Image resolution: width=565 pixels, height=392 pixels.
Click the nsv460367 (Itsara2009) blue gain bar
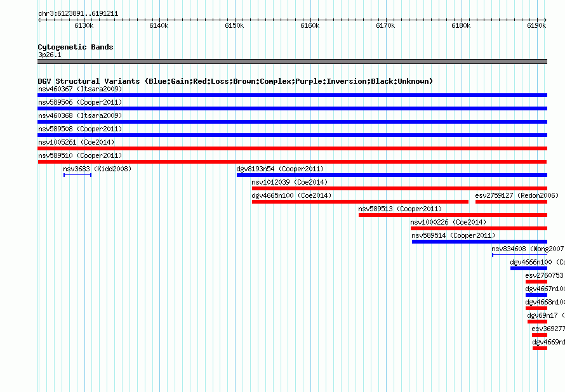point(292,95)
